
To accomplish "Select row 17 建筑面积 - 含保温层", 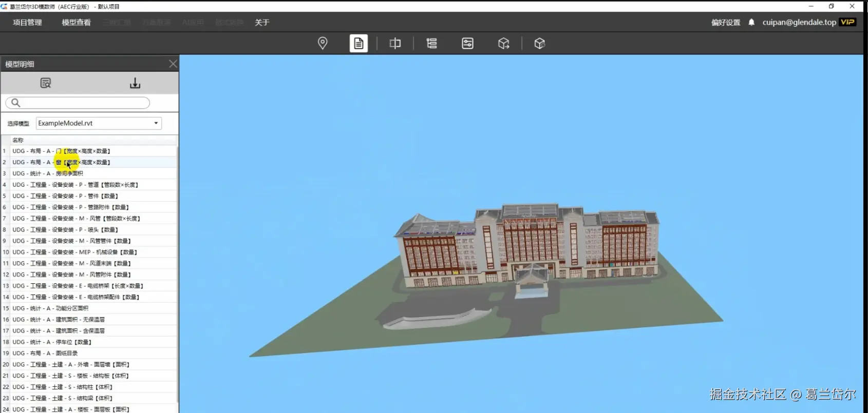I will pyautogui.click(x=89, y=331).
